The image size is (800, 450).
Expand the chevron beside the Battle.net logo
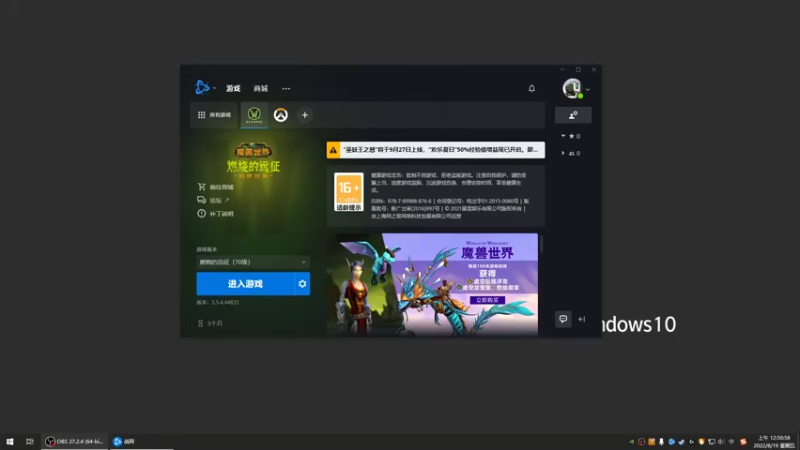click(215, 88)
